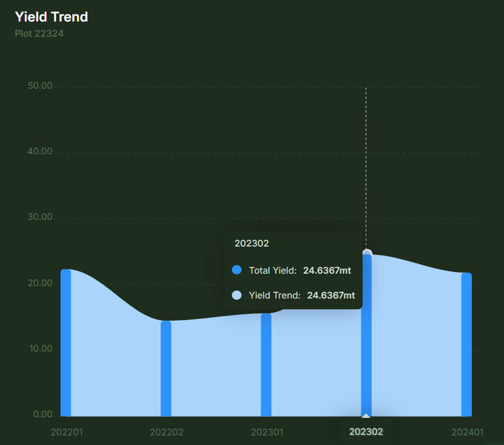Expand the 202302 tooltip header
504x445 pixels.
click(252, 243)
